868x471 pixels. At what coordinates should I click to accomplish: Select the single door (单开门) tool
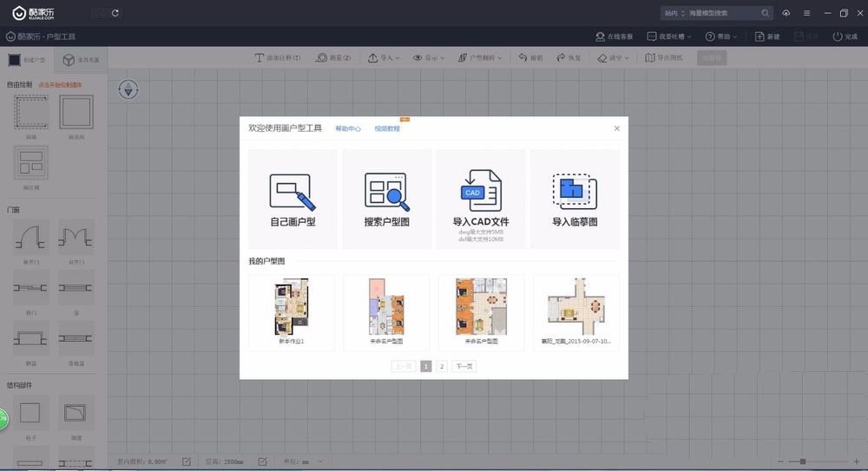(30, 239)
